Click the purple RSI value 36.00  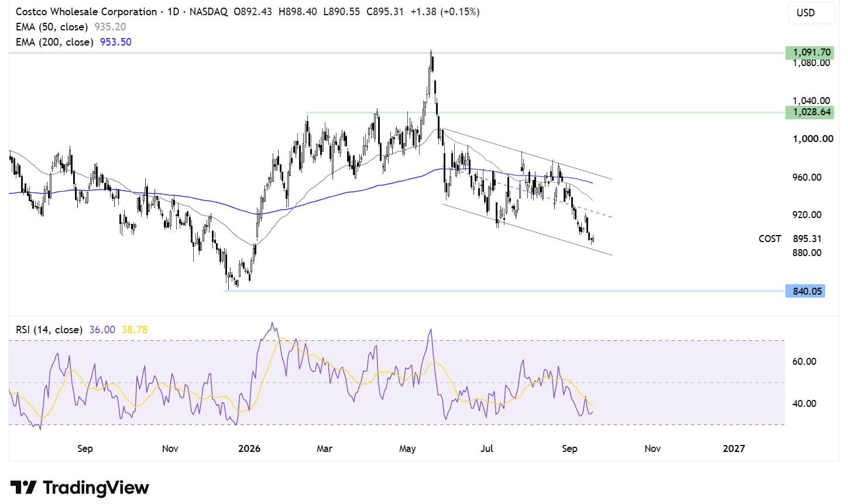click(102, 330)
